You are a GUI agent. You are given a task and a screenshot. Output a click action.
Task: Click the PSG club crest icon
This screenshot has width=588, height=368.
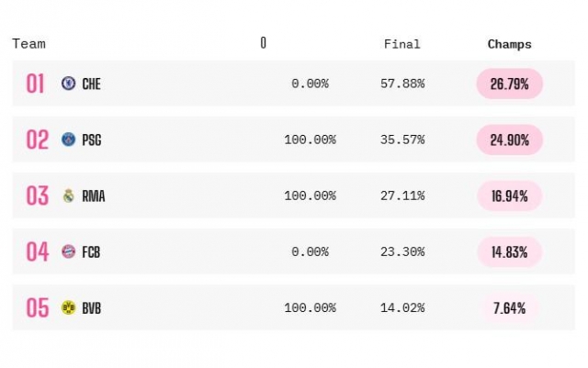point(68,139)
